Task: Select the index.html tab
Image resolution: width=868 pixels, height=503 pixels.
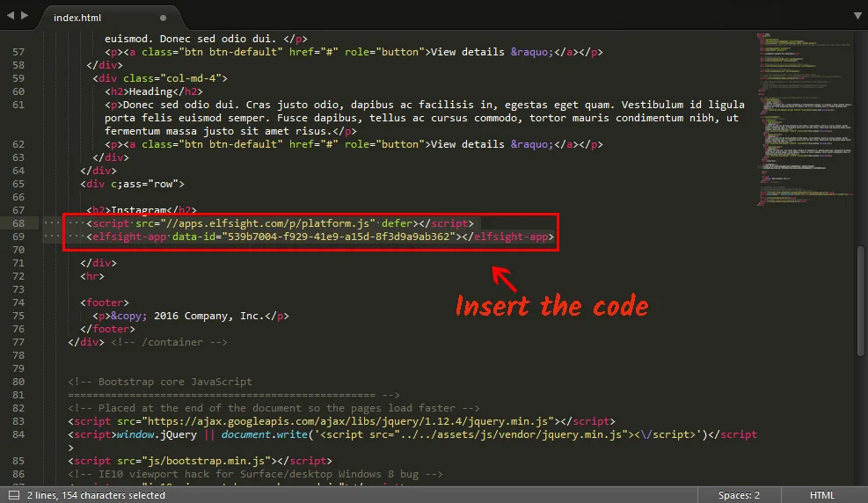Action: point(77,18)
